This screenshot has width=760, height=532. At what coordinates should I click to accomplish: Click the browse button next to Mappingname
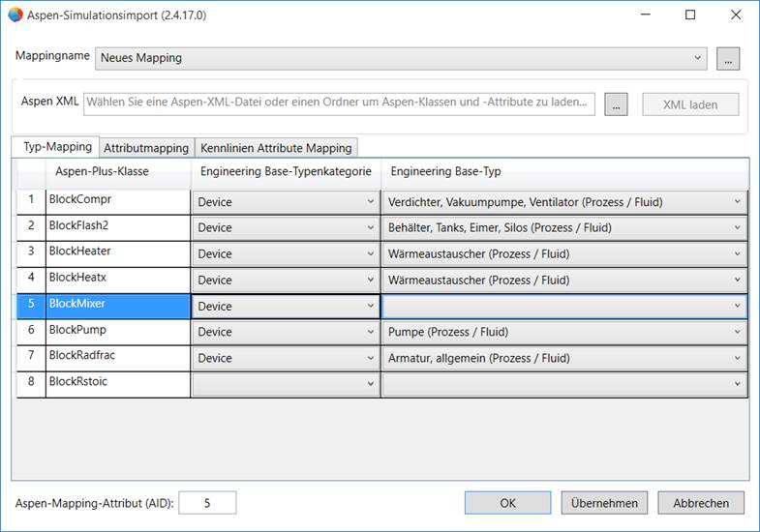point(728,59)
